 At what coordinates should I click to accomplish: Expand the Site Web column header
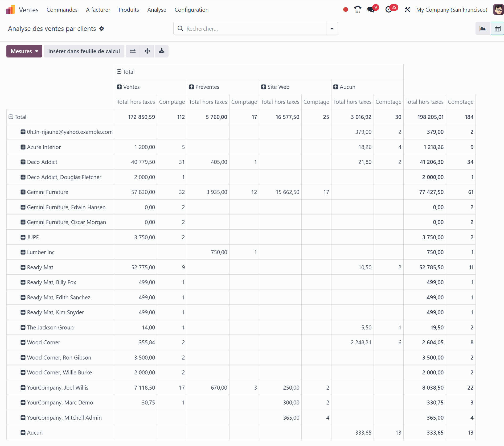coord(264,87)
